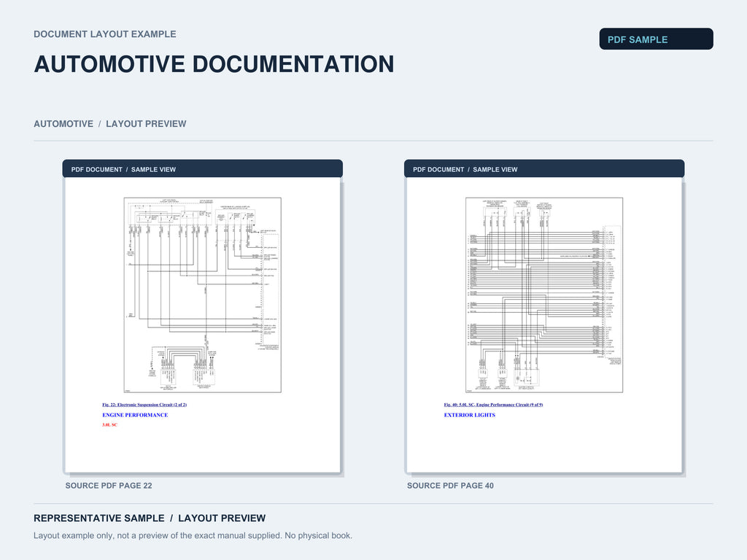Click the left PDF DOCUMENT / SAMPLE VIEW header
This screenshot has width=747, height=560.
pyautogui.click(x=203, y=169)
